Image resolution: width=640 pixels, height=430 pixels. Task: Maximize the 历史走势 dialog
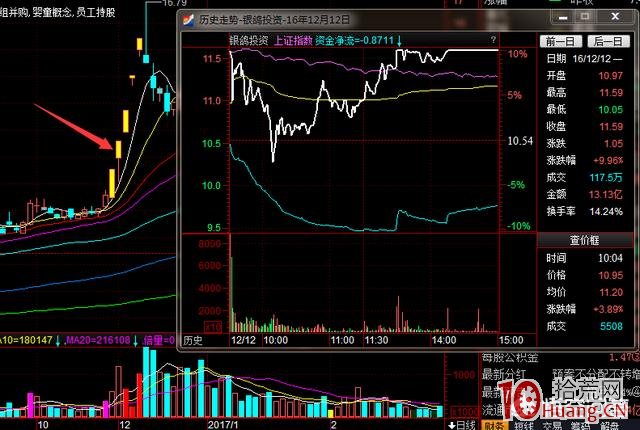coord(585,17)
